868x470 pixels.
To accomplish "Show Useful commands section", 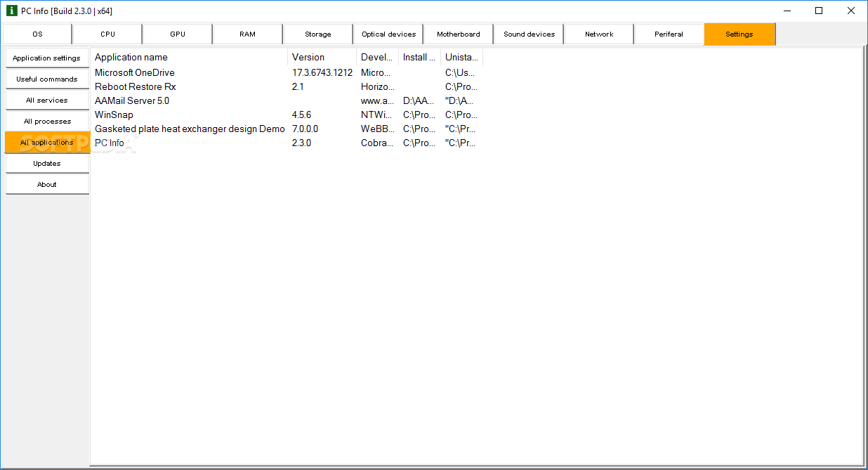I will (47, 79).
